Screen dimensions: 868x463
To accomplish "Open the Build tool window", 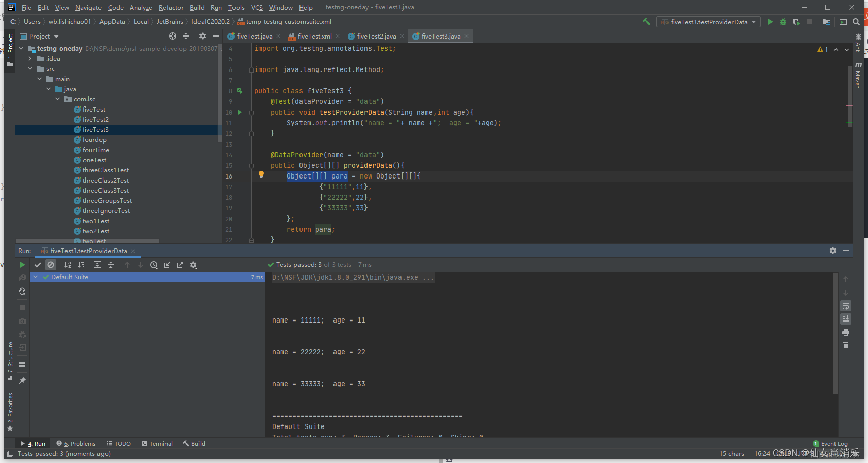I will [194, 444].
